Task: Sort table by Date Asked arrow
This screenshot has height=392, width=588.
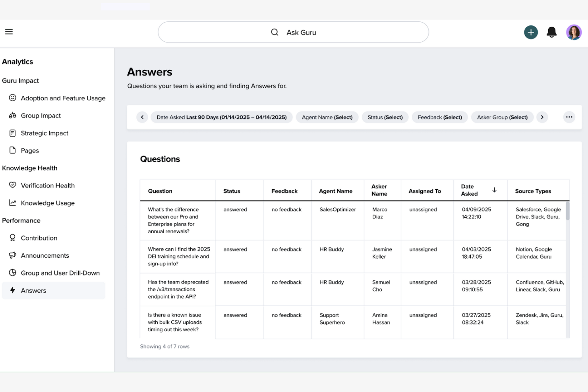Action: point(494,190)
